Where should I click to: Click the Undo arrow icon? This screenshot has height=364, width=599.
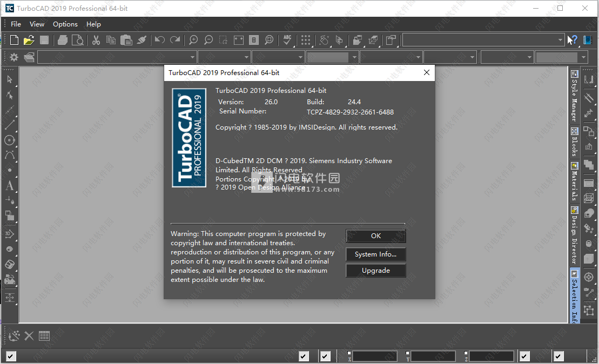[160, 40]
